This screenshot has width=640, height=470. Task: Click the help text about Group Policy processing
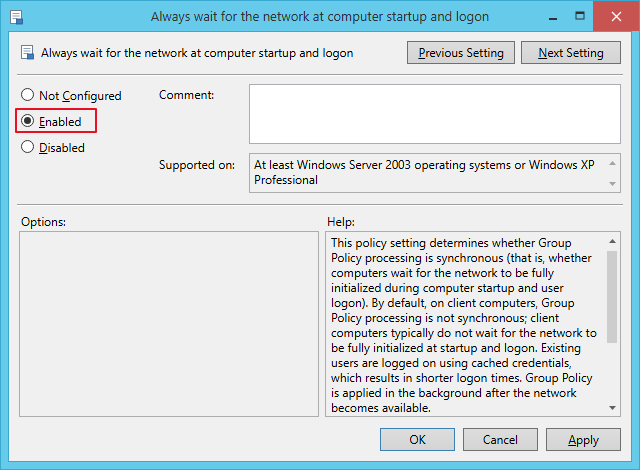464,325
